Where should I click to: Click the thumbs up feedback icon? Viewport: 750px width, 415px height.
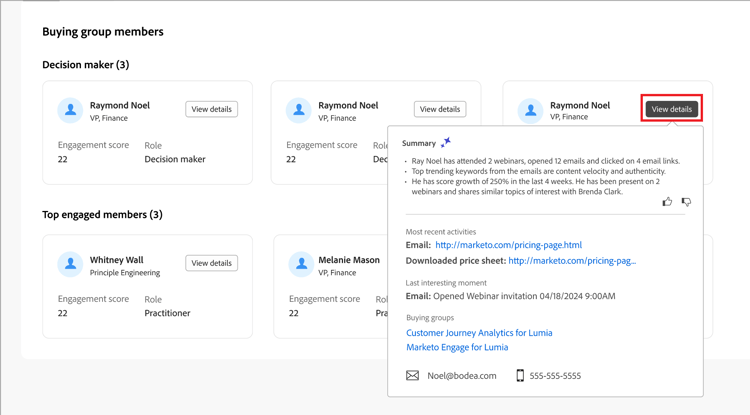667,202
